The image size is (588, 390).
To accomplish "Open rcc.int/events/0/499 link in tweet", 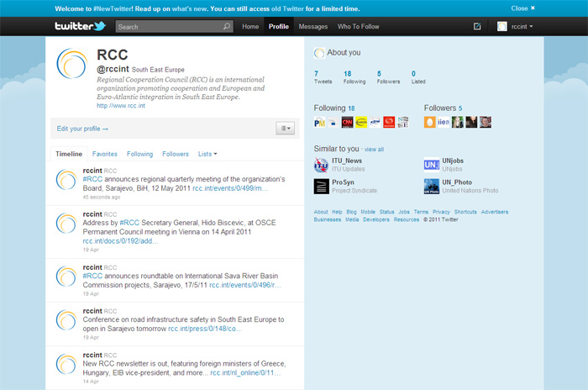I will click(x=230, y=188).
